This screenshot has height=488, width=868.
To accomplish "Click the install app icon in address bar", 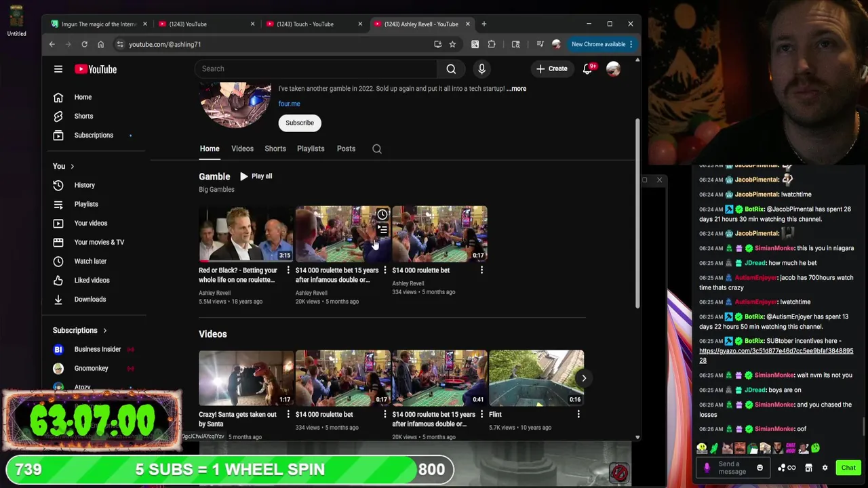I will [437, 44].
